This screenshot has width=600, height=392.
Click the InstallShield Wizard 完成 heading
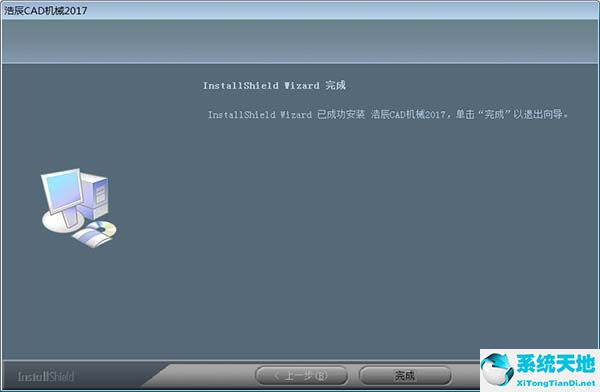[x=274, y=85]
